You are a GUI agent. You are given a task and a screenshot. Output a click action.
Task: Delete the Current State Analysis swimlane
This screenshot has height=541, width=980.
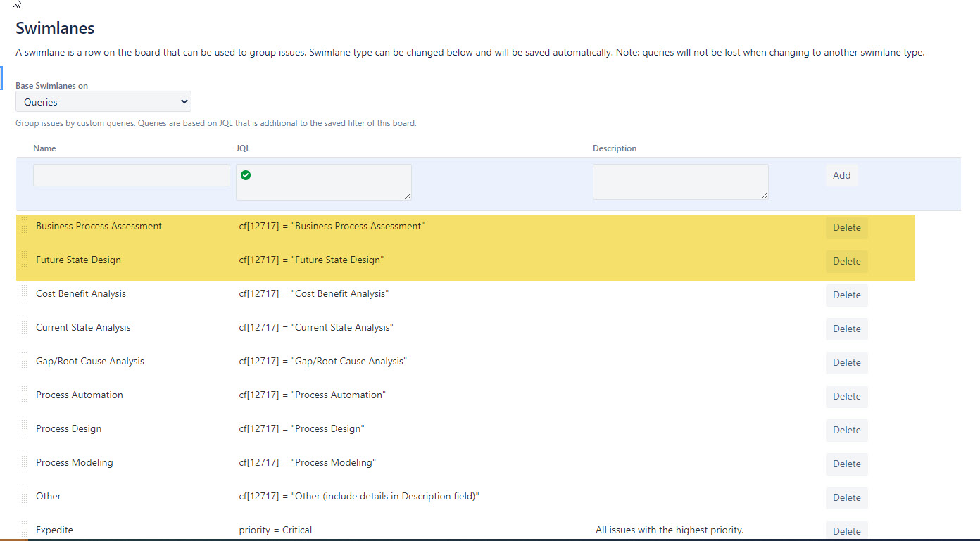847,329
